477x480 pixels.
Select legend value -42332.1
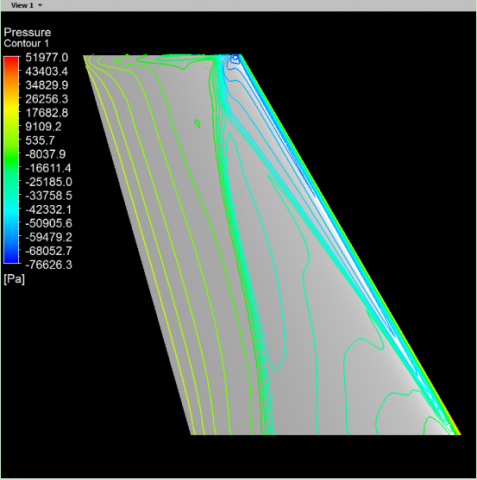point(49,210)
